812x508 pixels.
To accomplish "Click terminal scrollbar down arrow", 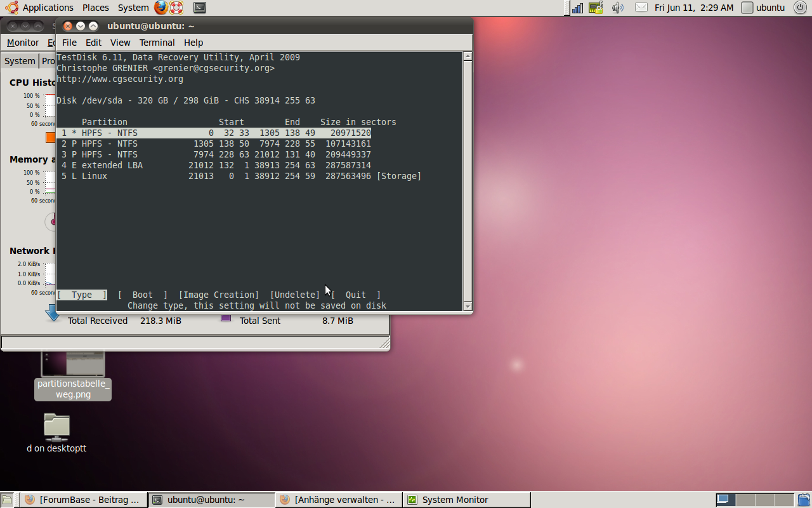I will coord(468,307).
